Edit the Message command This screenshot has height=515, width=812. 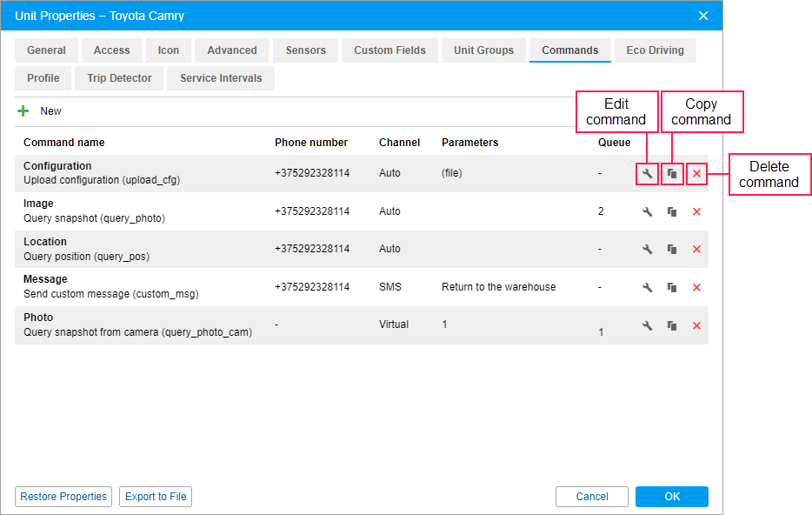647,288
